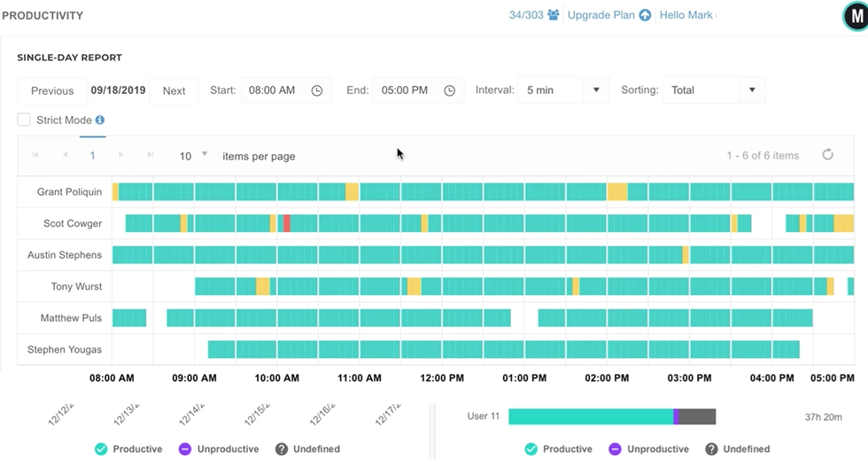
Task: Expand the Sorting Total dropdown
Action: click(752, 90)
